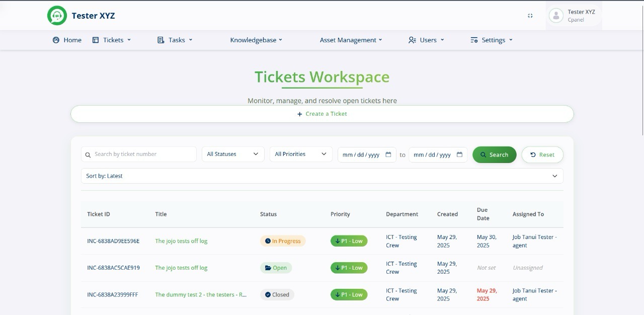This screenshot has height=315, width=644.
Task: Click the Not set due date cell
Action: [x=487, y=268]
